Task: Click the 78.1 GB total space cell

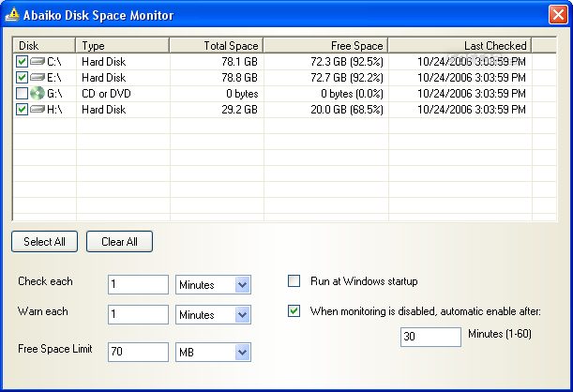Action: (x=240, y=61)
